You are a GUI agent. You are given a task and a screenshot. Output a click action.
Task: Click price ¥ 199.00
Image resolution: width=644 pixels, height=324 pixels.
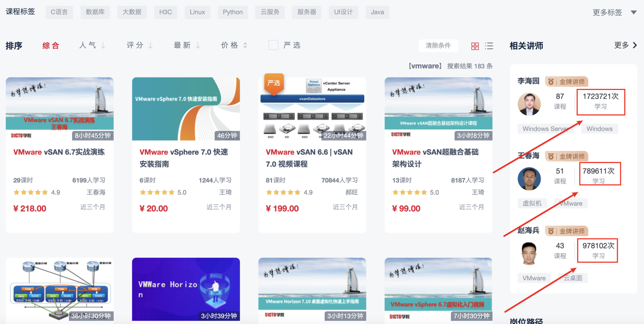(282, 209)
